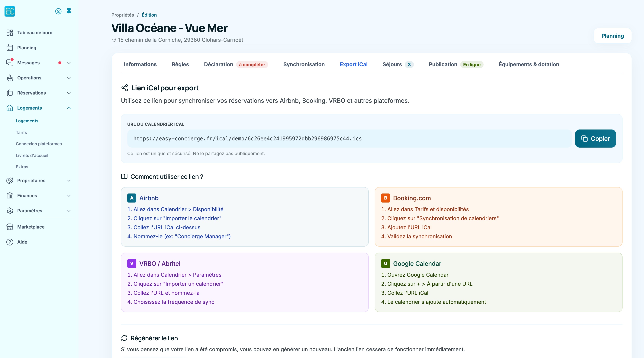644x358 pixels.
Task: Open Livrets d'accueil in the sidebar
Action: (x=32, y=155)
